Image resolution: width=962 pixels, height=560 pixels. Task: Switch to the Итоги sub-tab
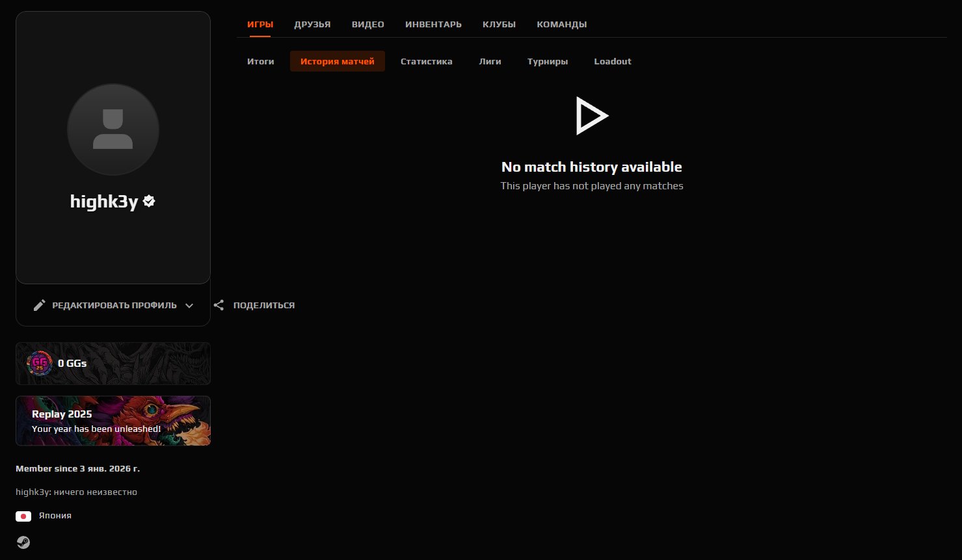(x=261, y=61)
